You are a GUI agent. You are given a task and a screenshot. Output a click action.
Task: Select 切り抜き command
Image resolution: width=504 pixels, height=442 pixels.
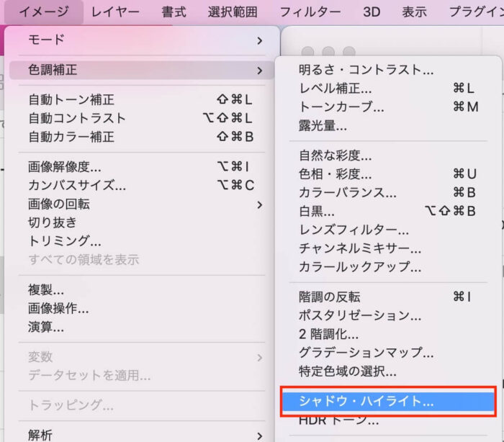pos(142,222)
